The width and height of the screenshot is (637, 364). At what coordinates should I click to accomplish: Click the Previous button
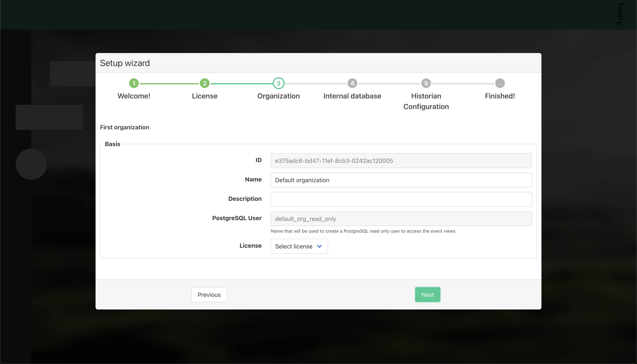click(x=209, y=295)
